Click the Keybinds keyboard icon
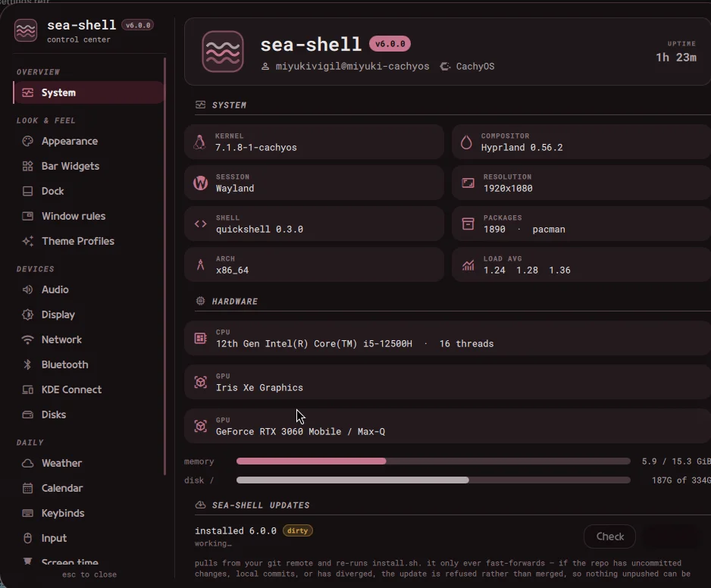The image size is (711, 588). 27,513
